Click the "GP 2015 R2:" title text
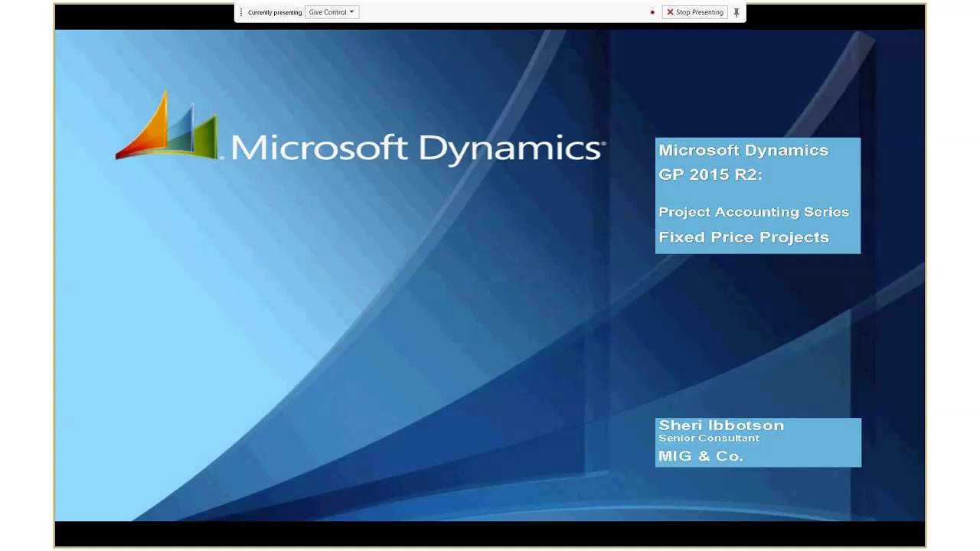 click(710, 174)
